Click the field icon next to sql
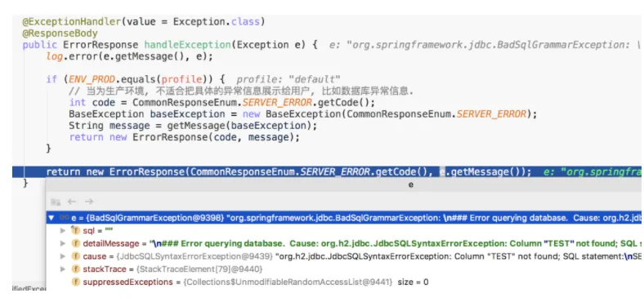 pos(75,231)
